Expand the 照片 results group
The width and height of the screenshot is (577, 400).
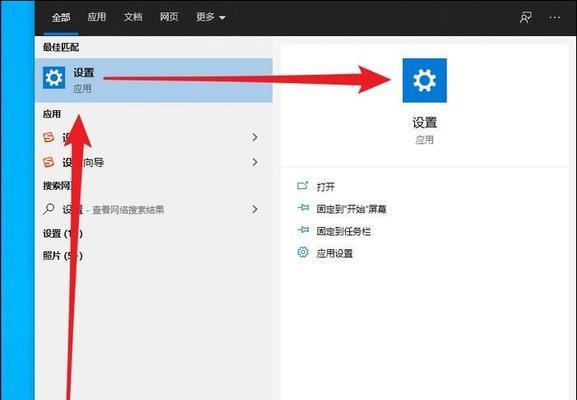(63, 256)
